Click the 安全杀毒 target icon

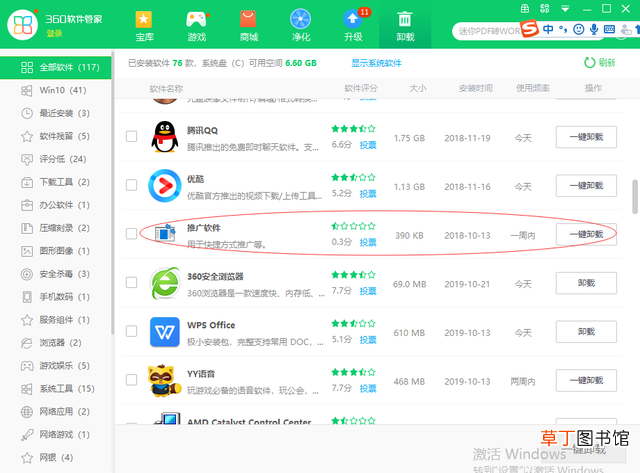tap(27, 274)
